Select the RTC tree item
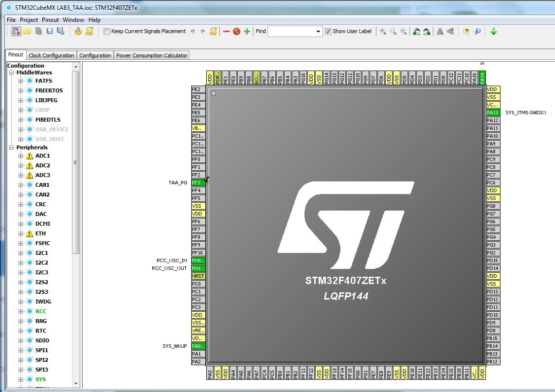The height and width of the screenshot is (392, 555). coord(41,331)
